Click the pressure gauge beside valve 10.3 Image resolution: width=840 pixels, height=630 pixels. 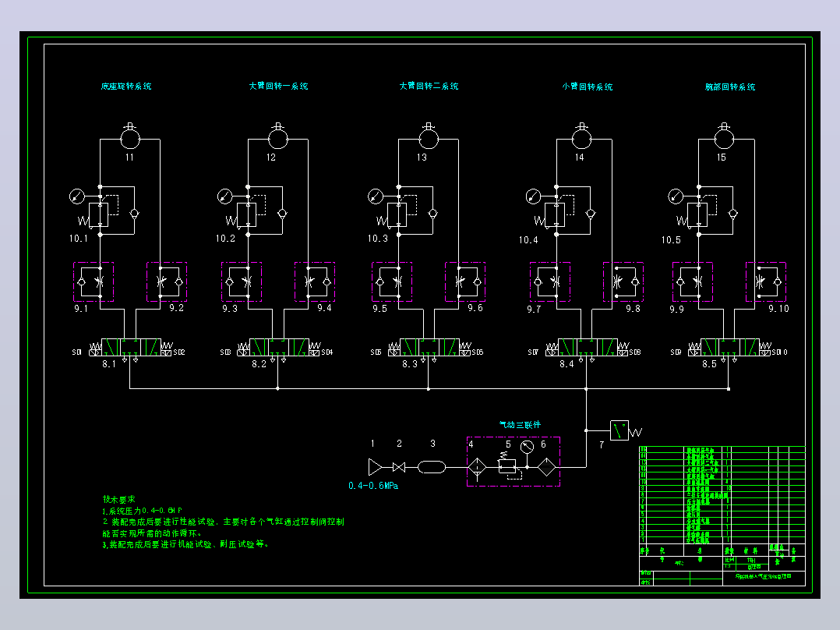(x=376, y=196)
